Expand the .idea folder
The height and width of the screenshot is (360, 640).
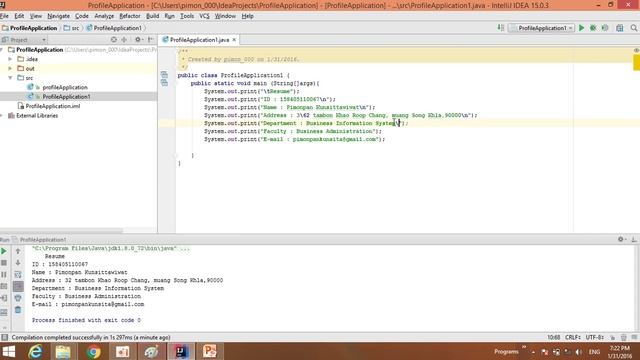coord(10,59)
